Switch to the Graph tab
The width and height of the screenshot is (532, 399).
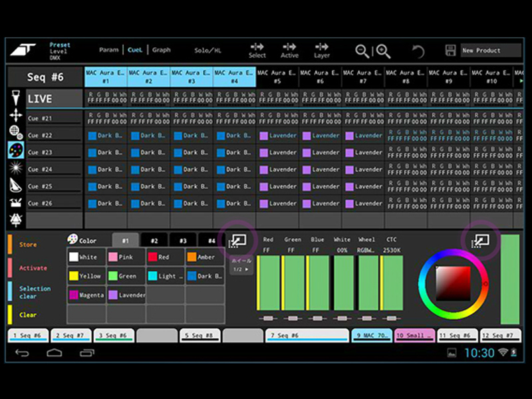tap(161, 50)
